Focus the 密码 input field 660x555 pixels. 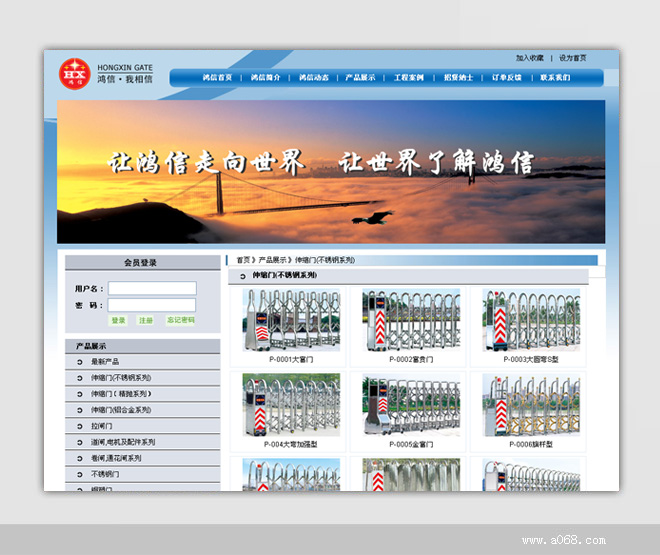(x=152, y=305)
